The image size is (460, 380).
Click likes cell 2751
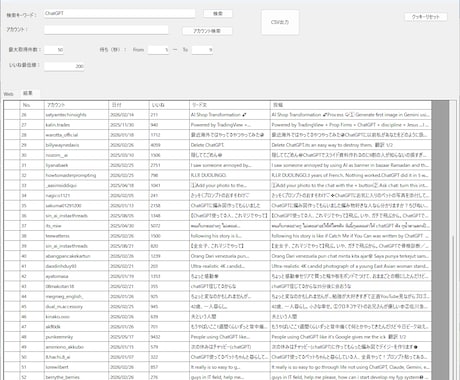(x=169, y=165)
